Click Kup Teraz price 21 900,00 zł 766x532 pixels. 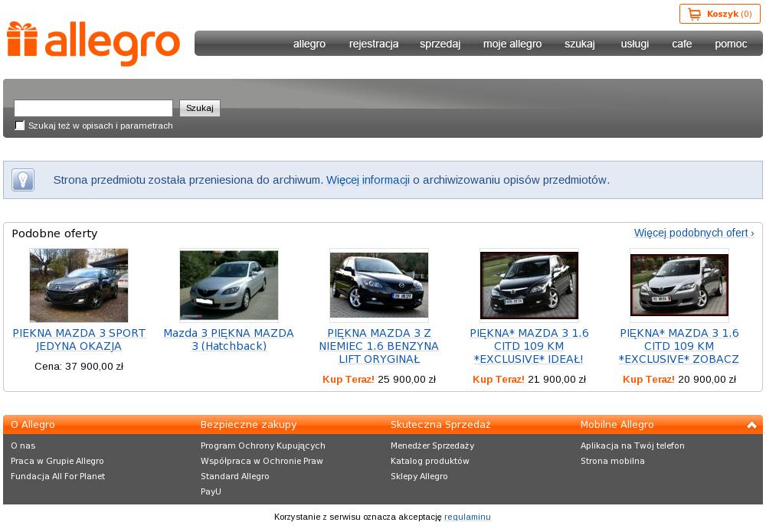coord(529,380)
